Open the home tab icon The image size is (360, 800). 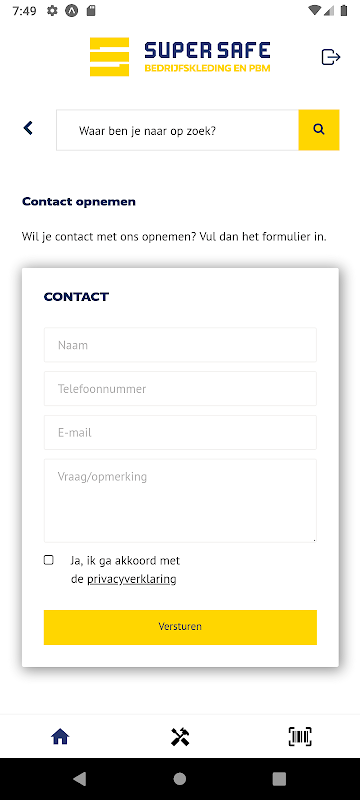click(60, 737)
